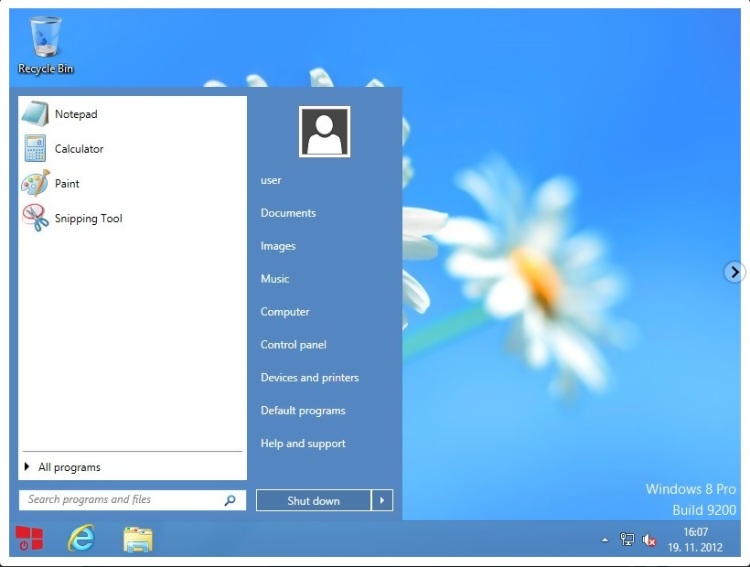Select Devices and printers
This screenshot has width=750, height=567.
coord(309,378)
